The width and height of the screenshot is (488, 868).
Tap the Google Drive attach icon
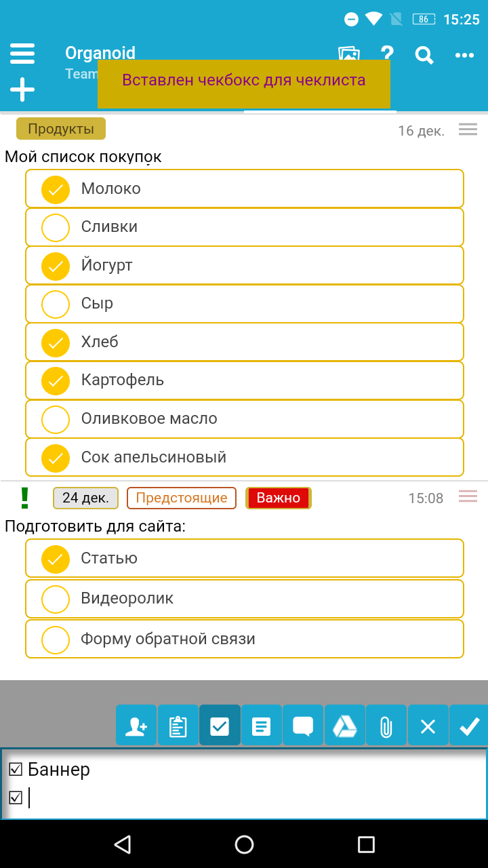pyautogui.click(x=345, y=726)
